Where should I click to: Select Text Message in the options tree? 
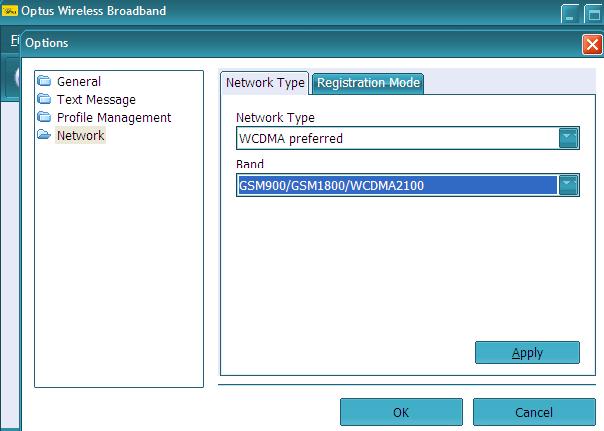[96, 99]
